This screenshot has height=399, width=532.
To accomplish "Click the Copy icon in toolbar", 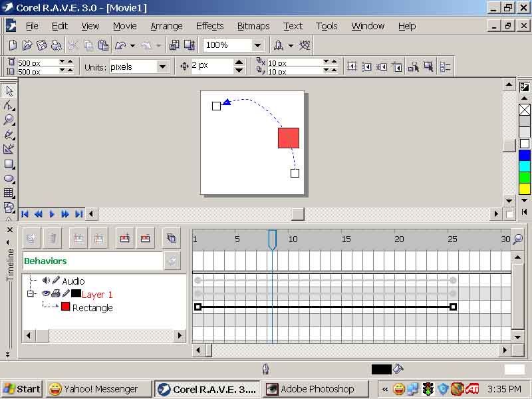I will 88,45.
